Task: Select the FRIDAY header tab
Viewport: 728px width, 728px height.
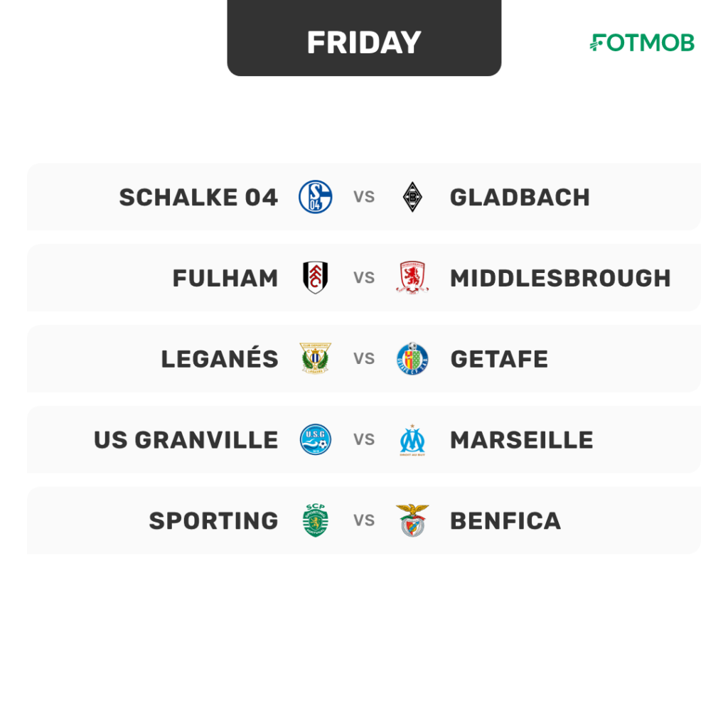Action: (364, 38)
